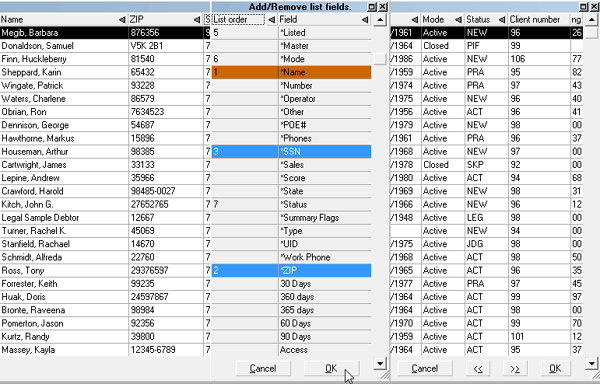Click the scroll-down arrow in the right-hand list window
600x384 pixels.
tap(592, 363)
